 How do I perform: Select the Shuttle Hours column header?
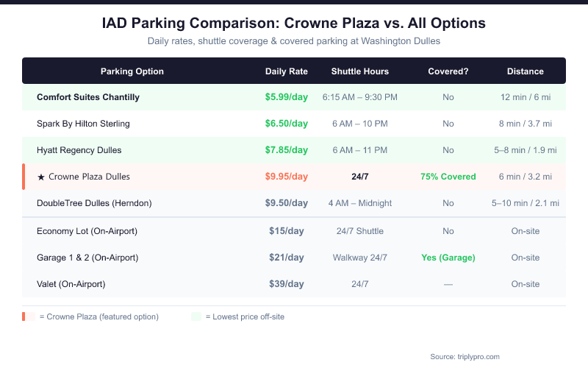(x=360, y=71)
